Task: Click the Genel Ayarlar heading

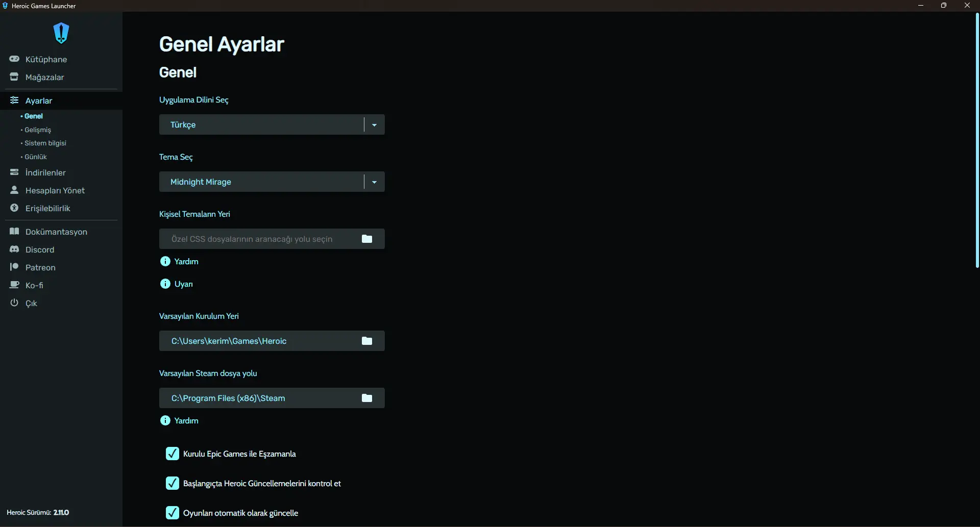Action: pyautogui.click(x=222, y=44)
